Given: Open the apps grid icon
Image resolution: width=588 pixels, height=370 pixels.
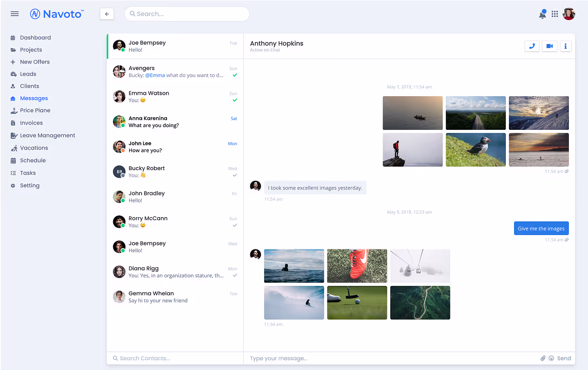Looking at the screenshot, I should (x=555, y=14).
